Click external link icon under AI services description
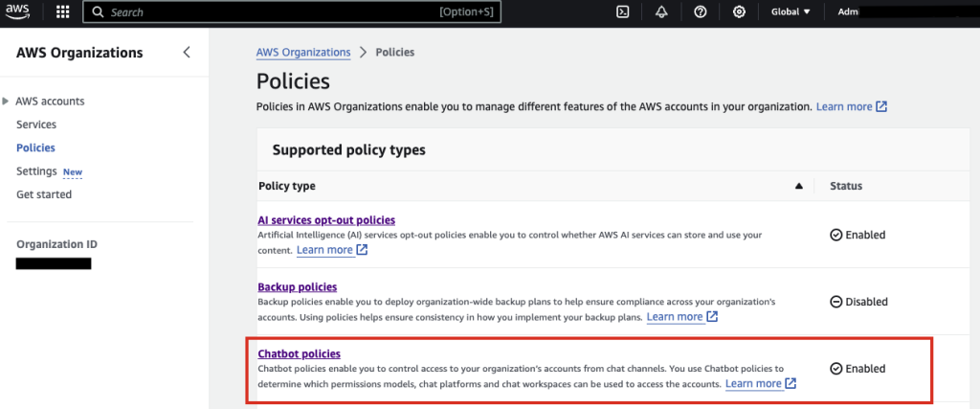 point(361,250)
